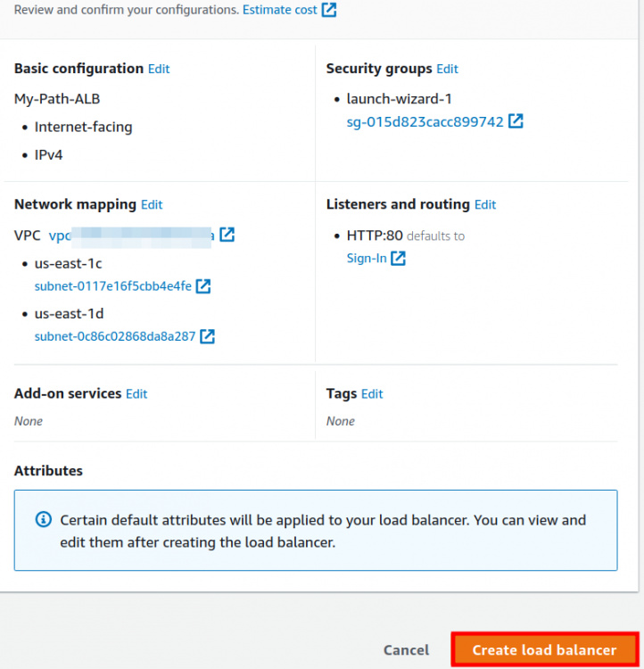The image size is (644, 669).
Task: Edit the Tags section
Action: [x=372, y=393]
